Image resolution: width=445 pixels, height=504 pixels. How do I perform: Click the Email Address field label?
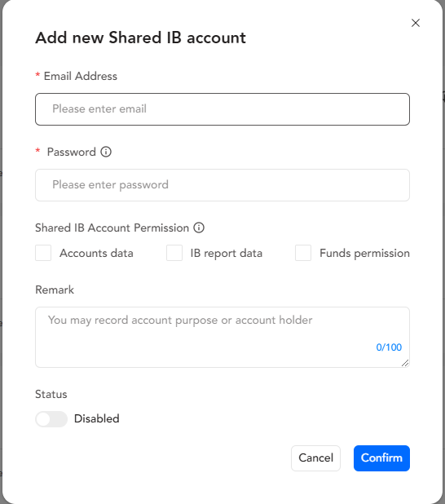coord(81,76)
